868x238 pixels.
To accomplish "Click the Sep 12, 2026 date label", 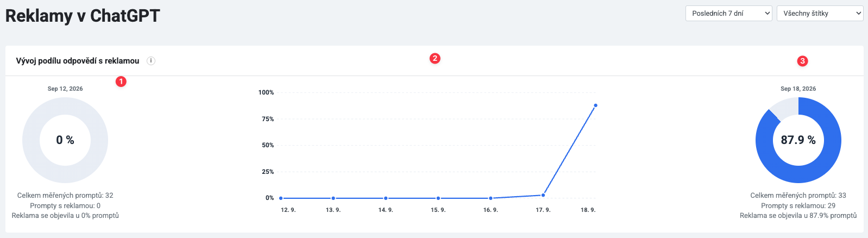I will pos(65,89).
